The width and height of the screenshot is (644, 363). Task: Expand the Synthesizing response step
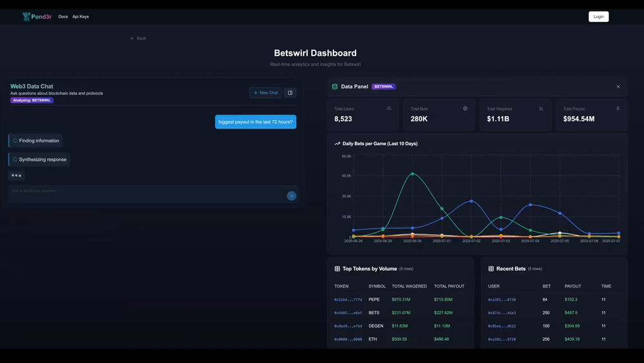(x=39, y=159)
